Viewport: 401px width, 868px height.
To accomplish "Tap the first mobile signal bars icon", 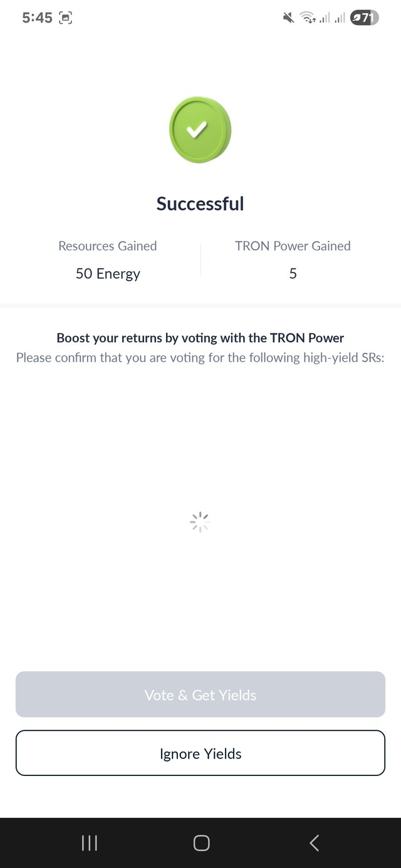I will point(324,18).
